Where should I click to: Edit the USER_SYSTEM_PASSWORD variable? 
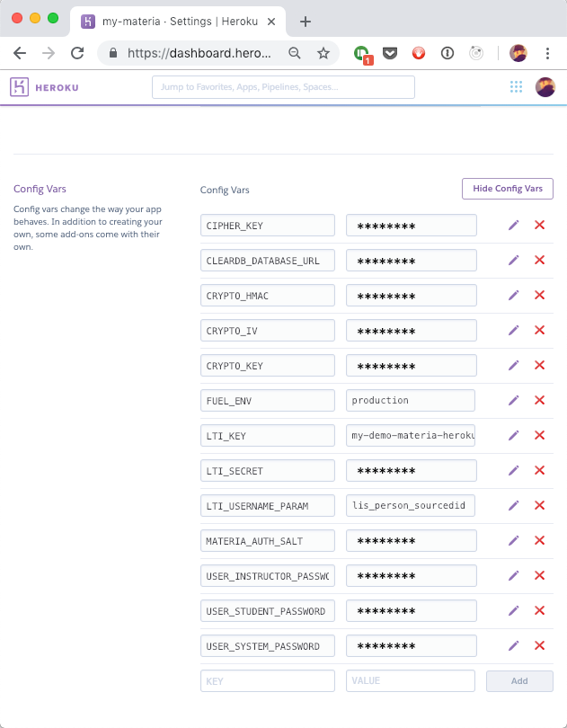point(513,646)
